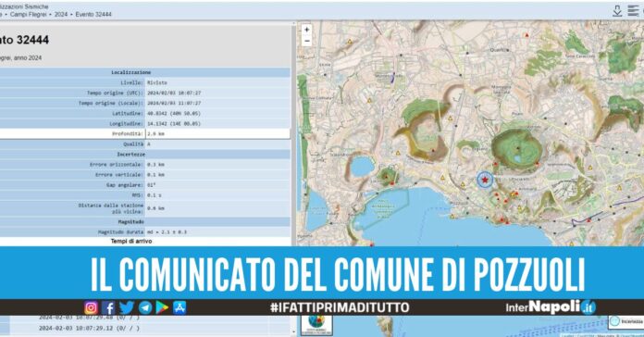This screenshot has height=337, width=644.
Task: Click arrival time row 10:07:29.12
Action: 89,329
